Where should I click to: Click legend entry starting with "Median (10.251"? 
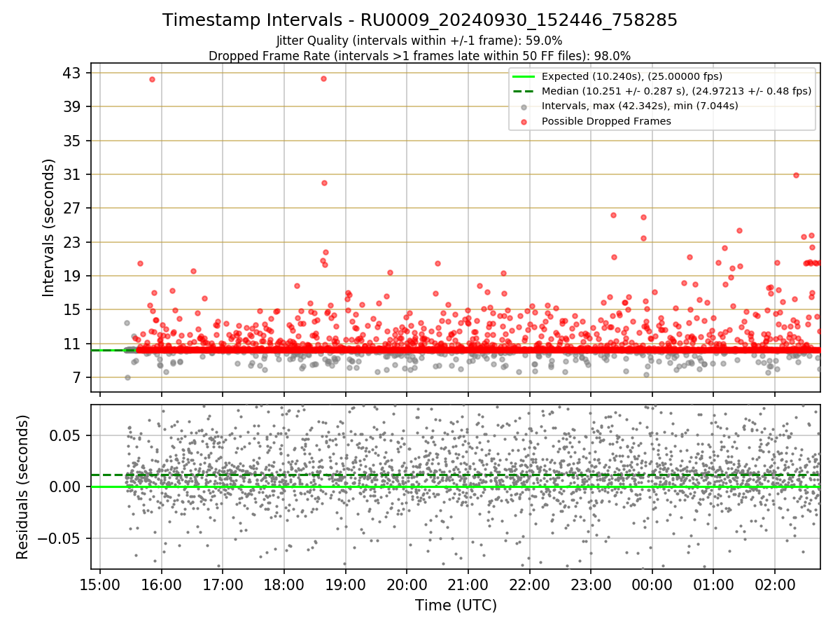(x=676, y=91)
